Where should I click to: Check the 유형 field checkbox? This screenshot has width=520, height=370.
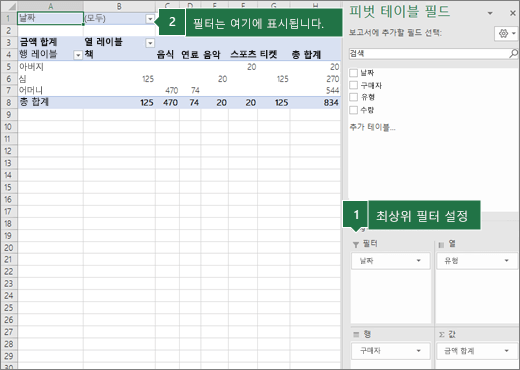click(x=353, y=97)
